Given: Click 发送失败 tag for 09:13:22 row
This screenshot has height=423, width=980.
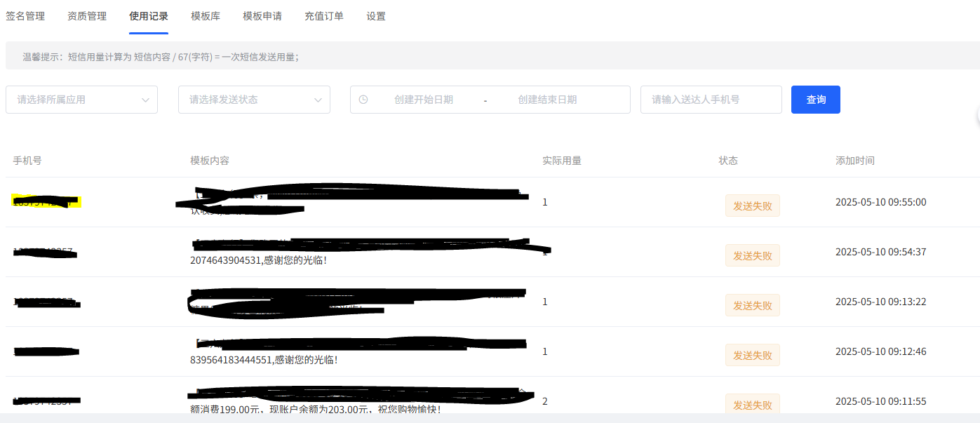Looking at the screenshot, I should click(753, 305).
